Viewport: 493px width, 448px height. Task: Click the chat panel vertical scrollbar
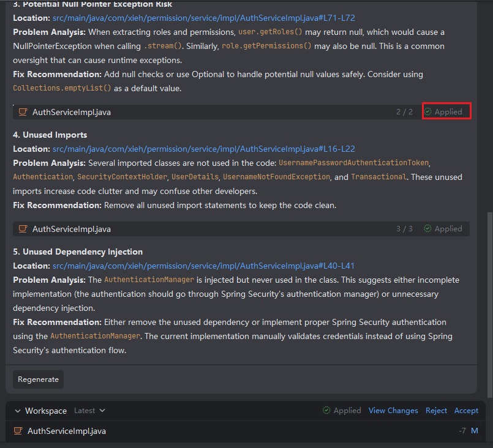(x=489, y=300)
